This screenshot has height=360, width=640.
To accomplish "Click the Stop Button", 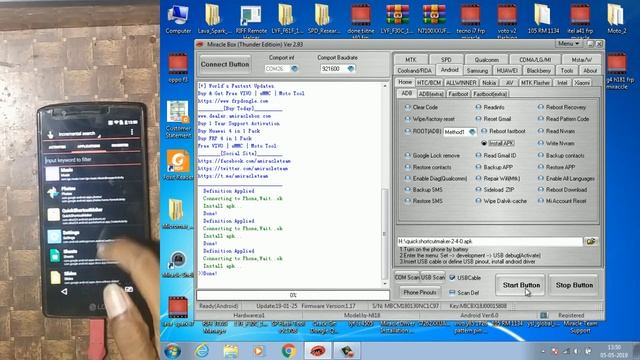I will tap(574, 285).
